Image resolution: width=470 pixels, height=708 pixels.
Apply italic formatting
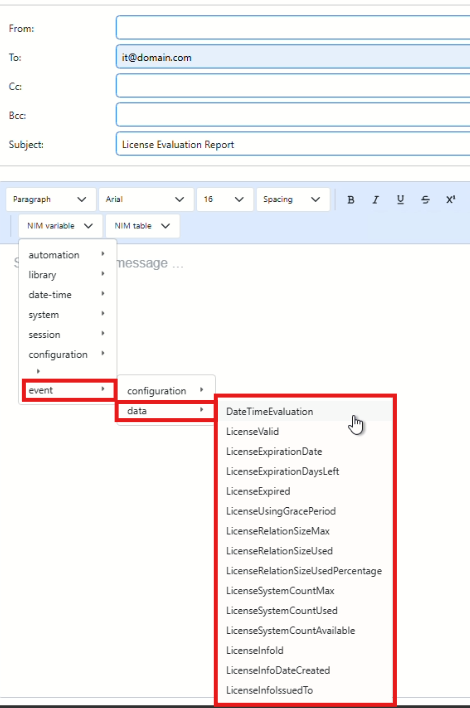pyautogui.click(x=375, y=200)
